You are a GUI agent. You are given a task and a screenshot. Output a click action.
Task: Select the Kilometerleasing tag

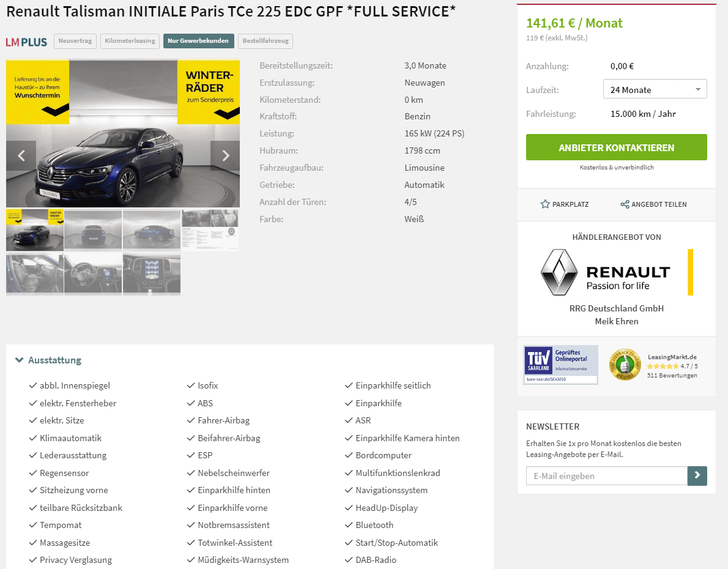[x=130, y=41]
